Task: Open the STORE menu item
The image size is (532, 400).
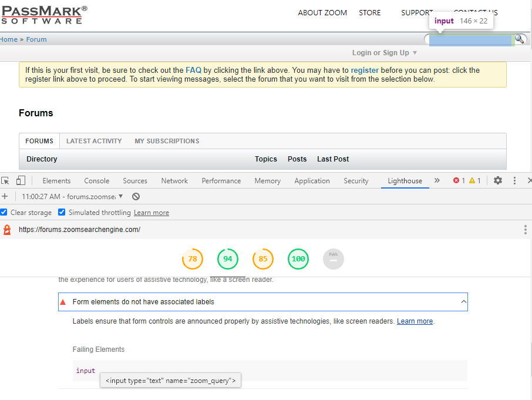Action: [x=370, y=13]
